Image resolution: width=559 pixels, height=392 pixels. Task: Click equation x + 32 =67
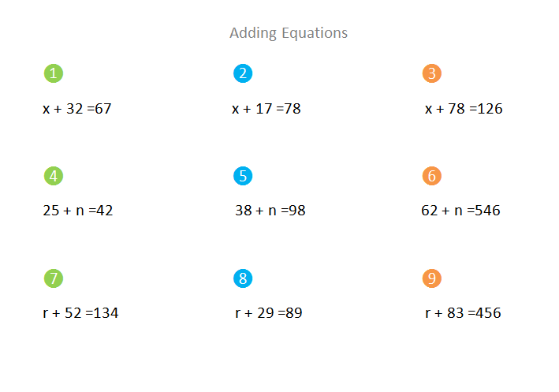pos(77,109)
